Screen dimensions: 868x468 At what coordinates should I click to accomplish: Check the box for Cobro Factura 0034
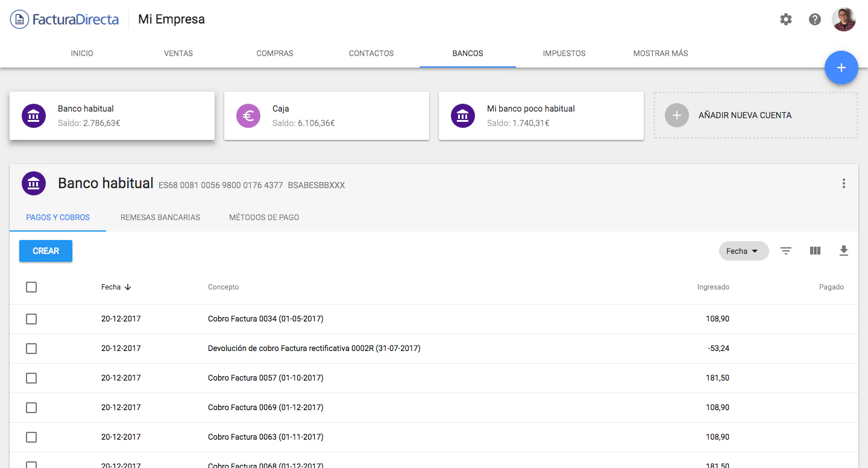pyautogui.click(x=31, y=319)
